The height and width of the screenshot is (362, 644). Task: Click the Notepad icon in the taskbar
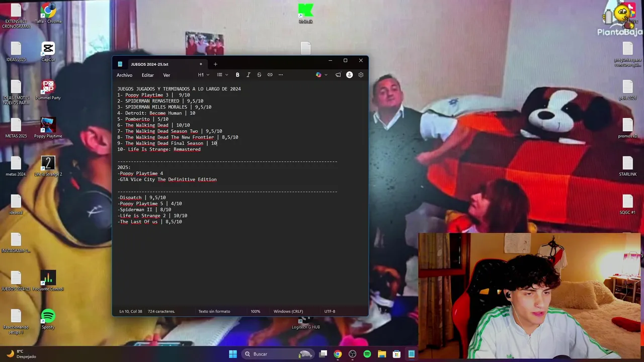pyautogui.click(x=411, y=354)
